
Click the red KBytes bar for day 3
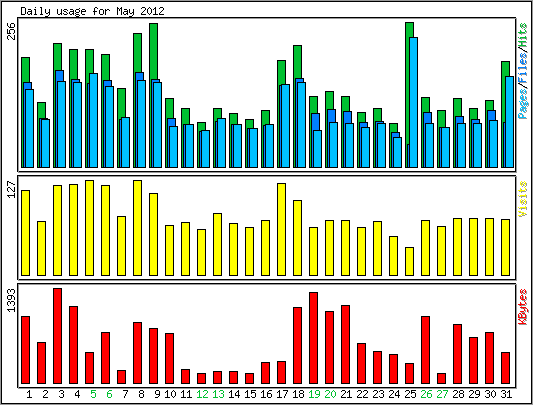tap(57, 336)
